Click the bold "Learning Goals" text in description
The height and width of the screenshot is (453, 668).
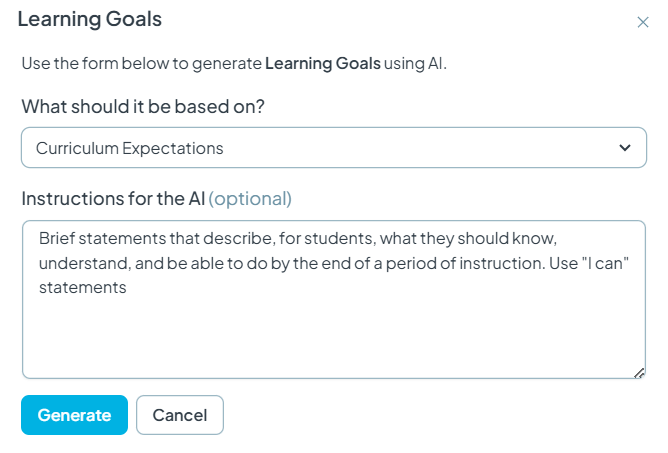tap(323, 63)
